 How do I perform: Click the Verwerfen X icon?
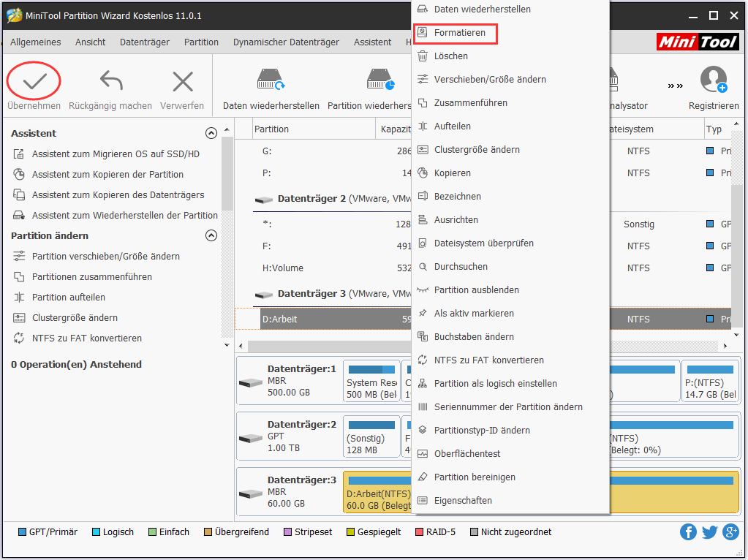[182, 81]
